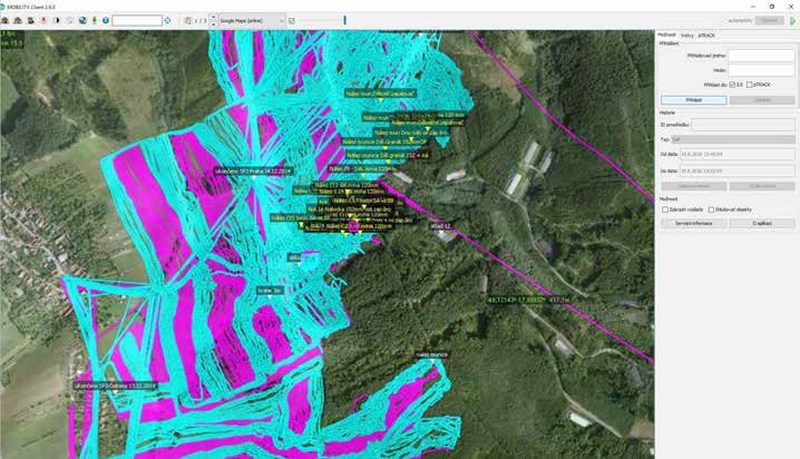Screen dimensions: 800x459
Task: Click the page number stepper arrows
Action: click(x=212, y=20)
